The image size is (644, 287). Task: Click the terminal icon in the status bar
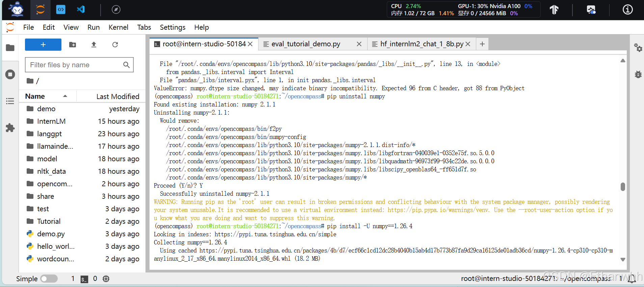[84, 279]
